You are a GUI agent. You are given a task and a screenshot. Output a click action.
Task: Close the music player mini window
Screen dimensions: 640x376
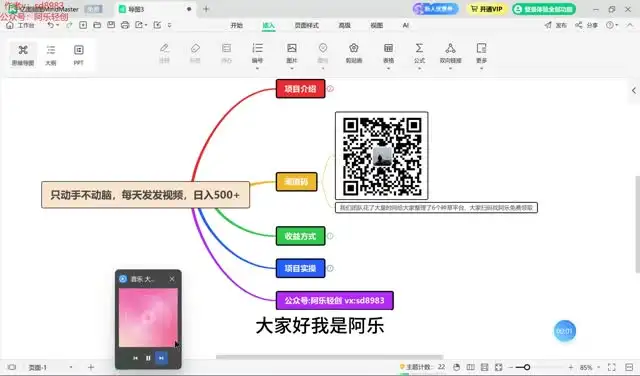pos(172,279)
